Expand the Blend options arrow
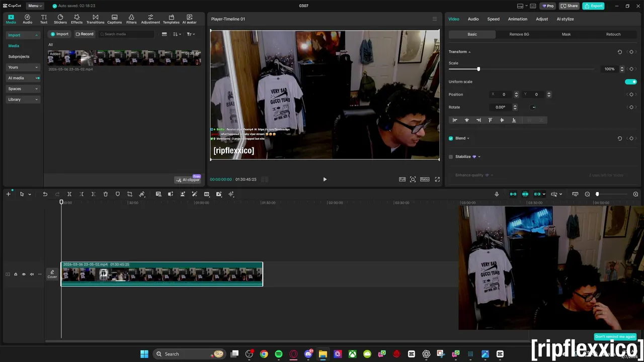644x362 pixels. point(468,138)
